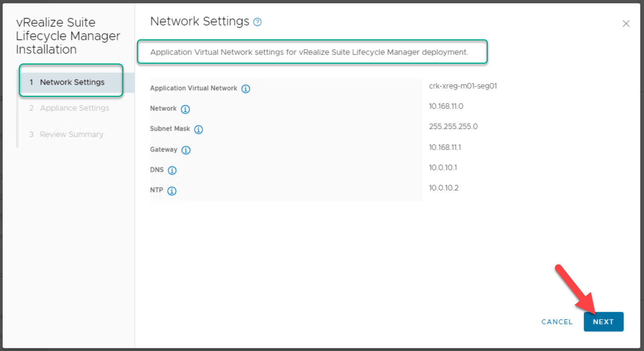Click the crk-xreg-m01-seg01 network value

463,86
